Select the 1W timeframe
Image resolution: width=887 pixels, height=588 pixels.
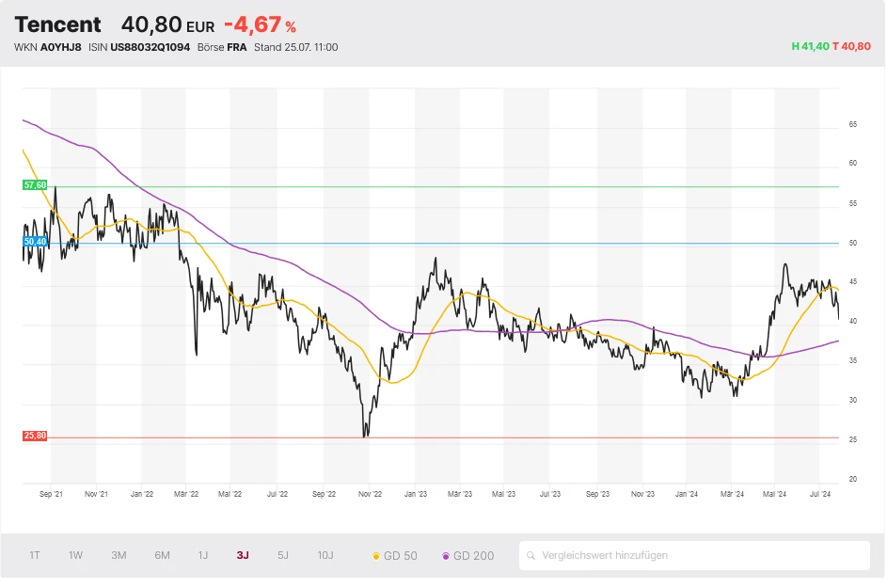click(75, 556)
